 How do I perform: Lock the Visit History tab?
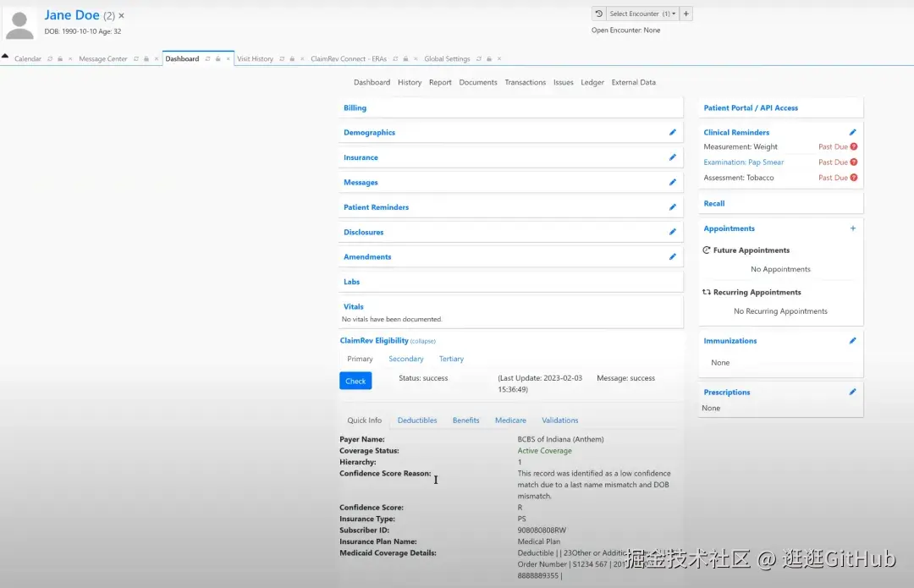[x=292, y=59]
